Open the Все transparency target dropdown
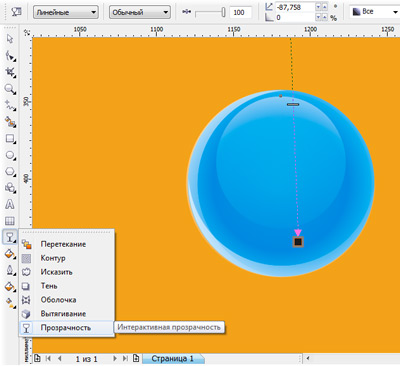This screenshot has width=400, height=366. [x=375, y=12]
